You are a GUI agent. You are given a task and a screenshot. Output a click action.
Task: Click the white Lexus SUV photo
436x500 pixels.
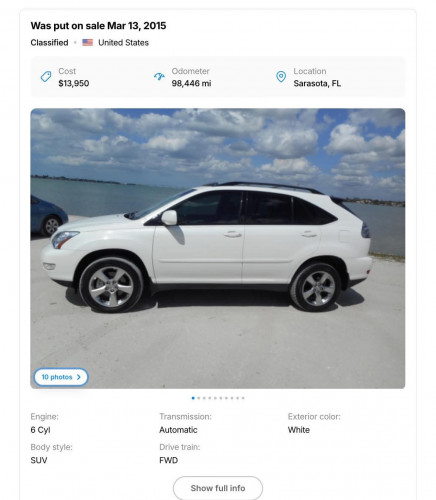(x=218, y=248)
